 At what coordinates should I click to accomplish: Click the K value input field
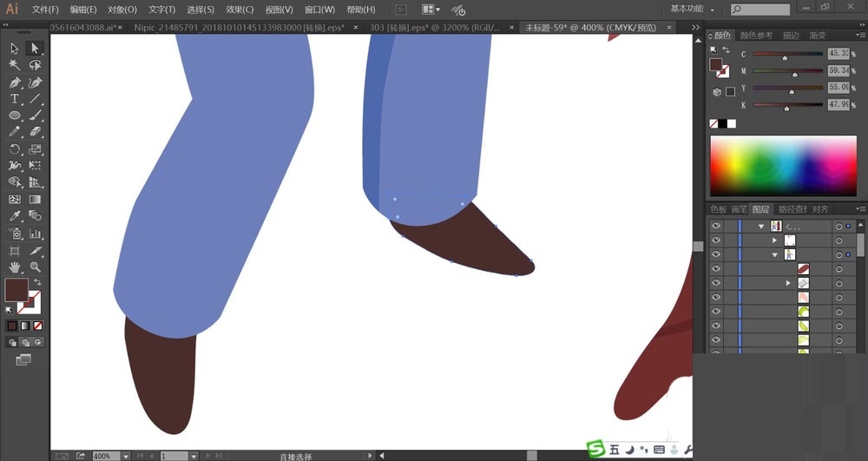point(838,104)
